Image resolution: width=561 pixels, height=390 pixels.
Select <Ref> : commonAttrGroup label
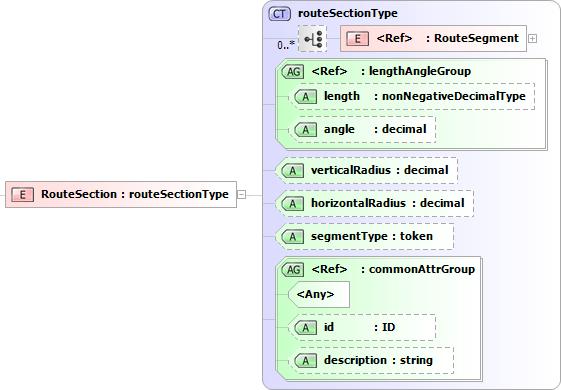(x=393, y=269)
